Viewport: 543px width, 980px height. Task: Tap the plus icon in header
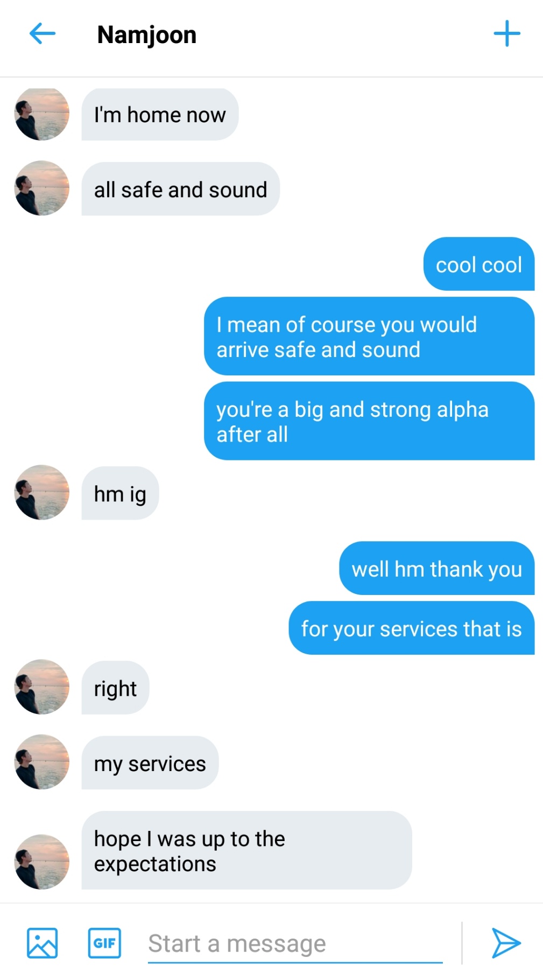click(507, 34)
